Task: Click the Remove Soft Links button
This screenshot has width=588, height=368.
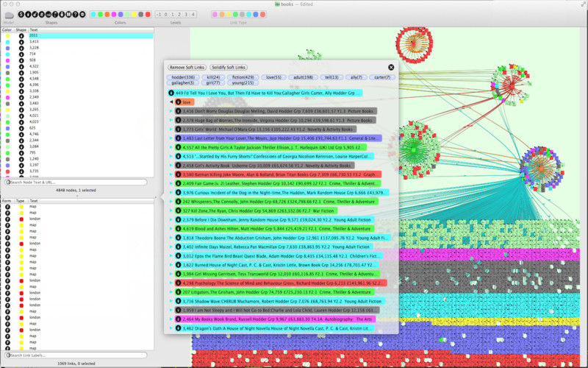Action: coord(187,67)
